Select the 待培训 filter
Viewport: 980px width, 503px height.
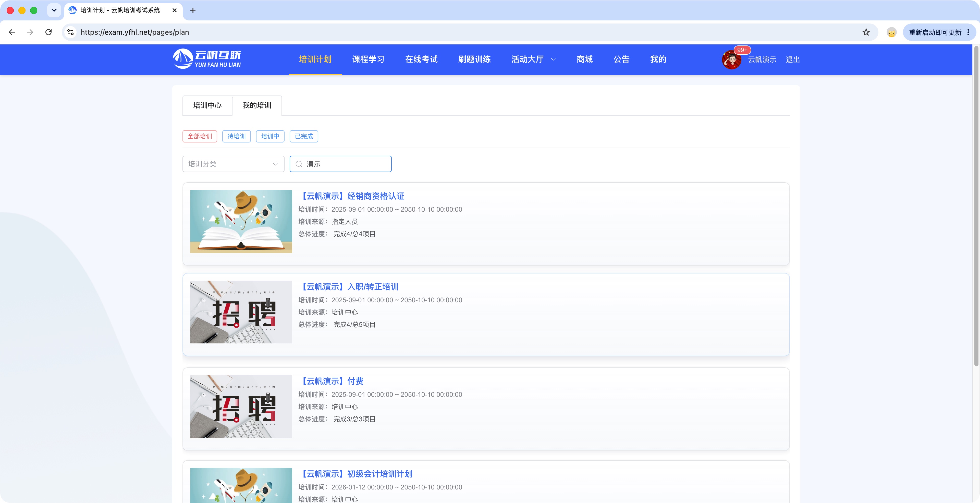[236, 136]
